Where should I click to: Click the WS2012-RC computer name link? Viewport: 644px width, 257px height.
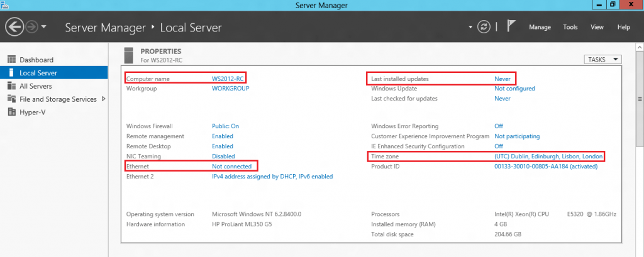point(227,79)
